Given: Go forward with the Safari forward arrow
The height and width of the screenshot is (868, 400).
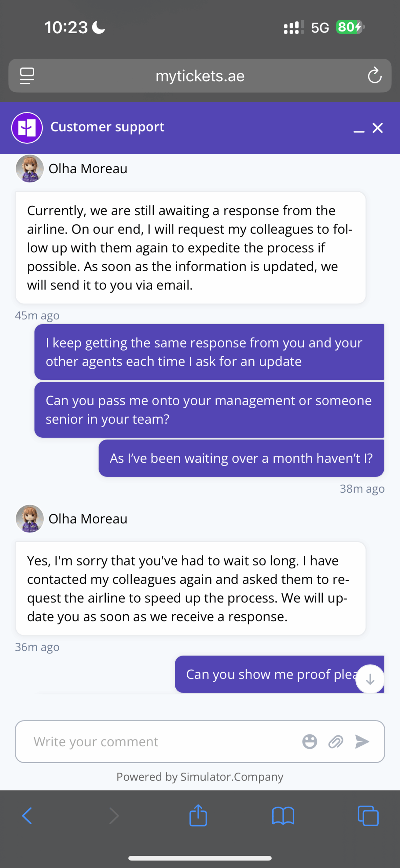Looking at the screenshot, I should (114, 815).
